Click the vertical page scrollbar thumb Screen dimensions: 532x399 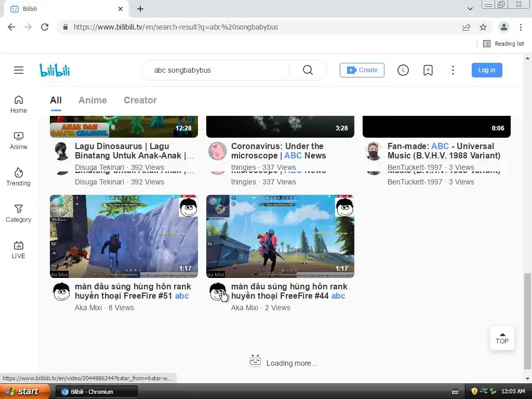(x=527, y=321)
